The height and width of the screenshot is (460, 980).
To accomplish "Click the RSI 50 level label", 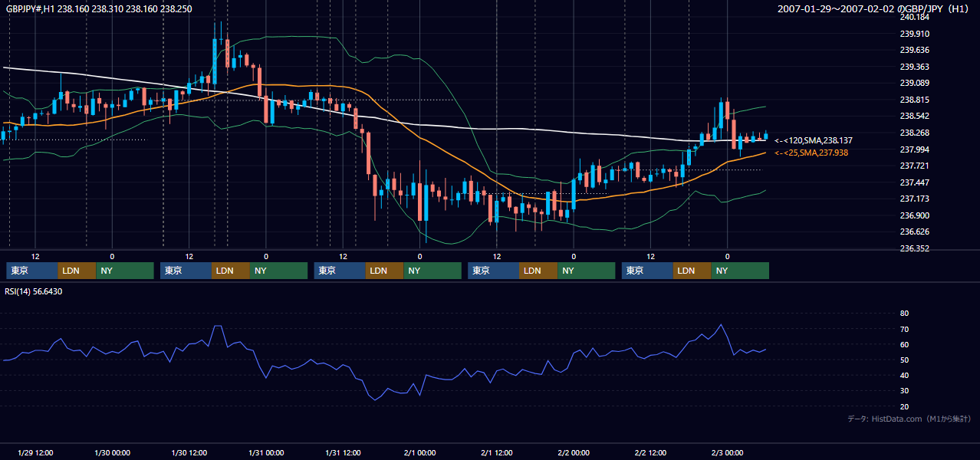I will (x=904, y=360).
